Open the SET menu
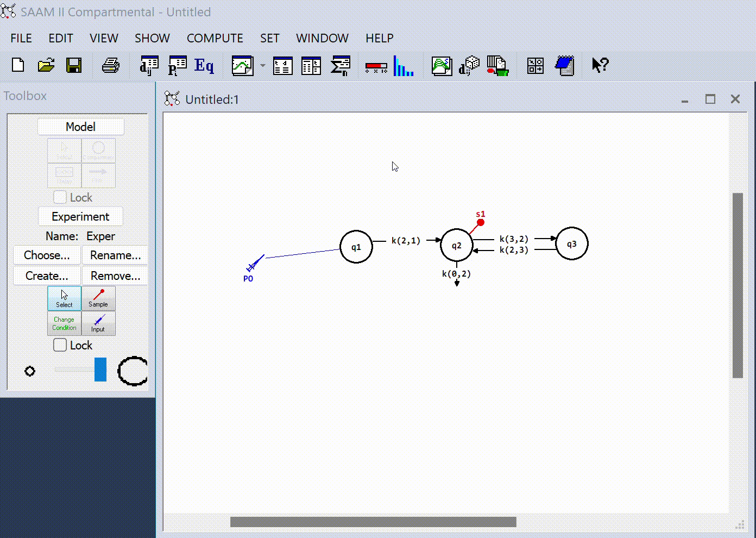Screen dimensions: 756x538 tap(269, 38)
